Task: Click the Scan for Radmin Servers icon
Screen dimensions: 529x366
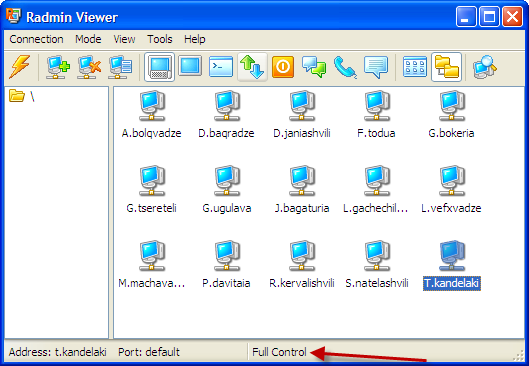Action: pyautogui.click(x=484, y=67)
